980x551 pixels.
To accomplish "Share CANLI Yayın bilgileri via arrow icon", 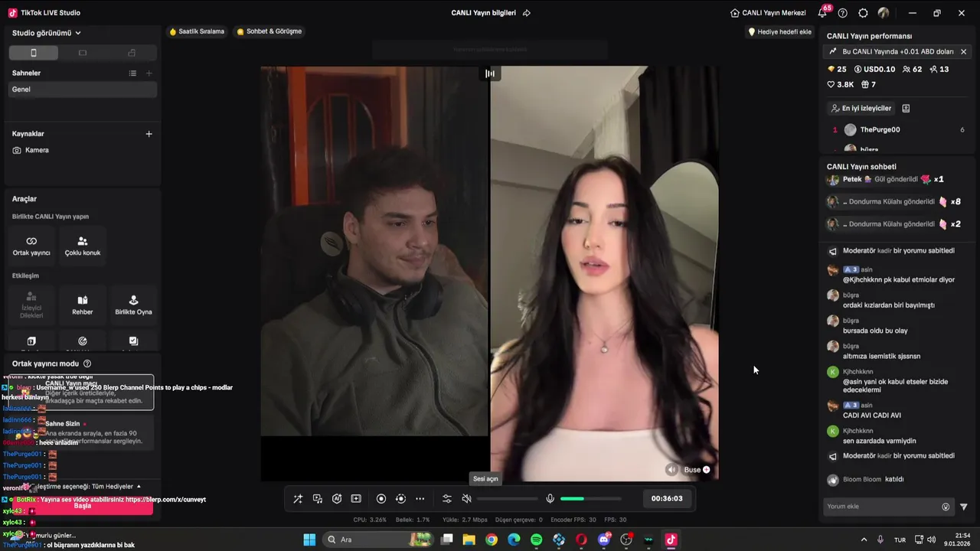I will pyautogui.click(x=527, y=13).
